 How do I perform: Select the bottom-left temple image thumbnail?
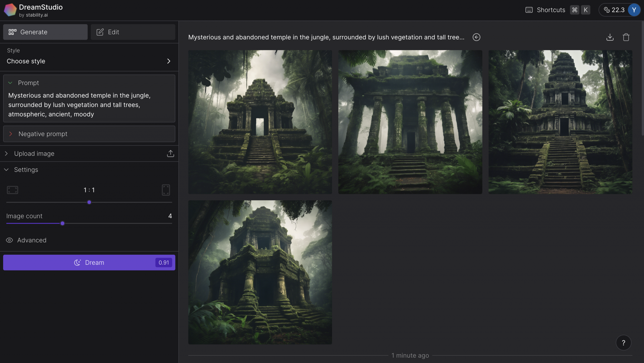pyautogui.click(x=260, y=272)
